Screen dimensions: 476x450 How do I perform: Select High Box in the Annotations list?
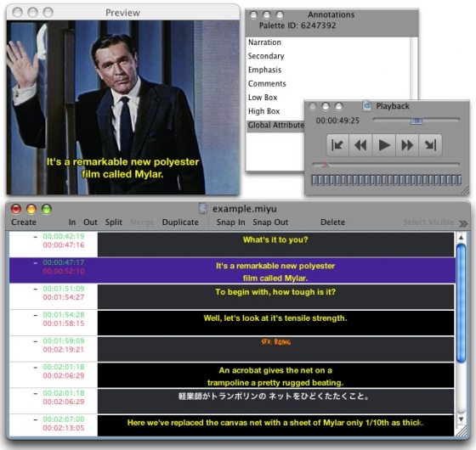263,111
